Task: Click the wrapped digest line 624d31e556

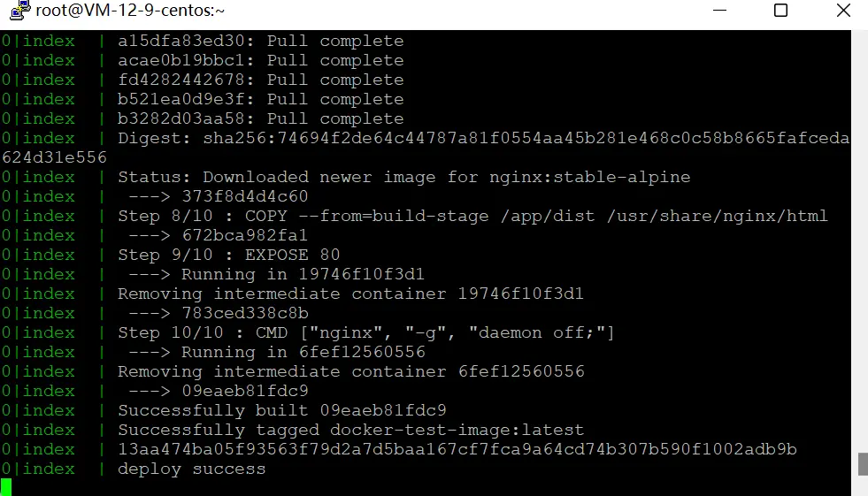Action: tap(54, 157)
